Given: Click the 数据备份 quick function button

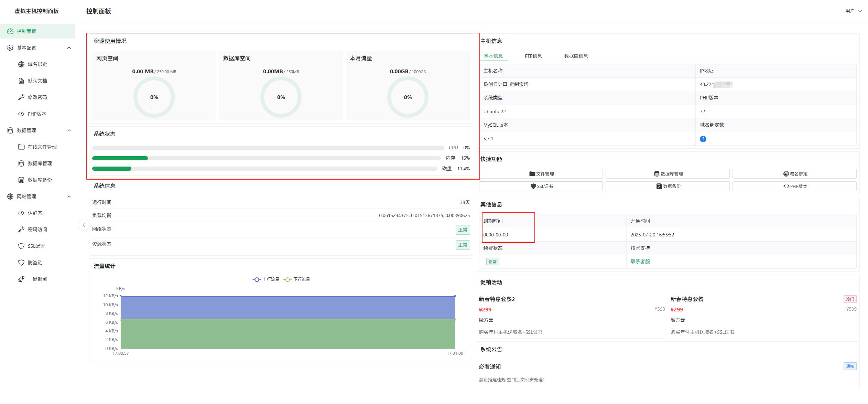Looking at the screenshot, I should pyautogui.click(x=668, y=186).
